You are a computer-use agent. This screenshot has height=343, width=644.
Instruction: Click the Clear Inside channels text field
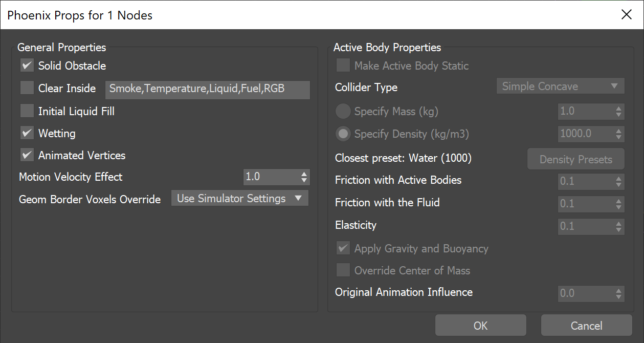point(207,89)
